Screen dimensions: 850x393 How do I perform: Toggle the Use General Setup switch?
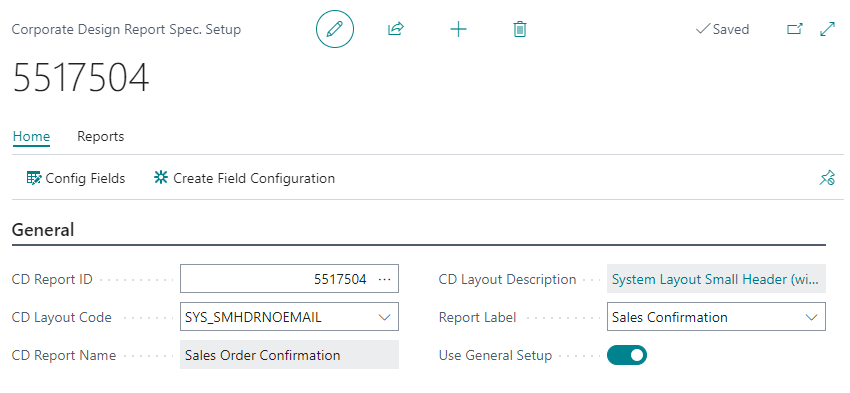[627, 355]
